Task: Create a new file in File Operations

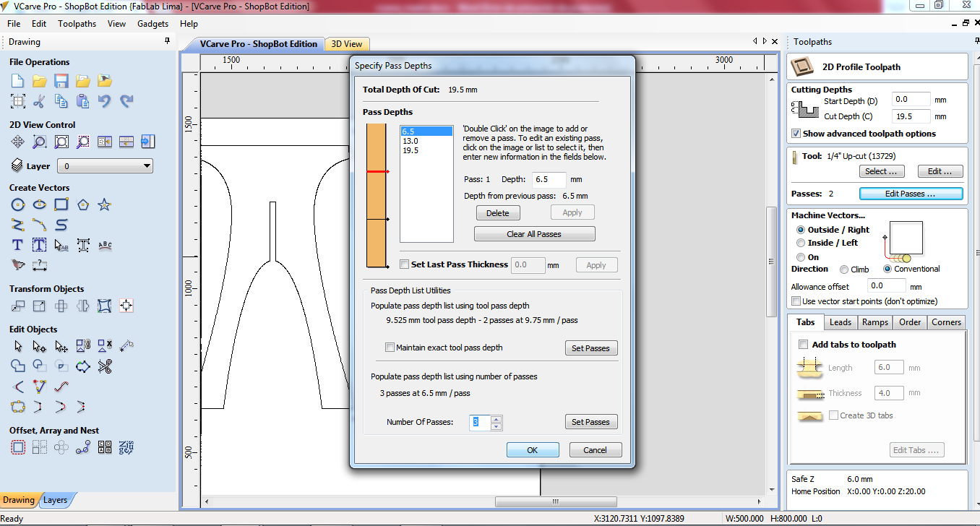Action: coord(18,80)
